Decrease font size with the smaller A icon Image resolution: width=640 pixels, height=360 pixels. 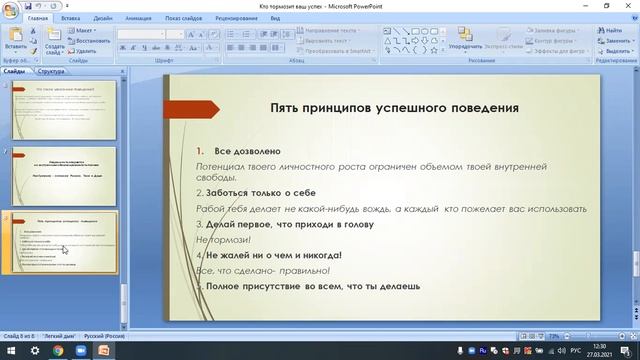click(201, 34)
